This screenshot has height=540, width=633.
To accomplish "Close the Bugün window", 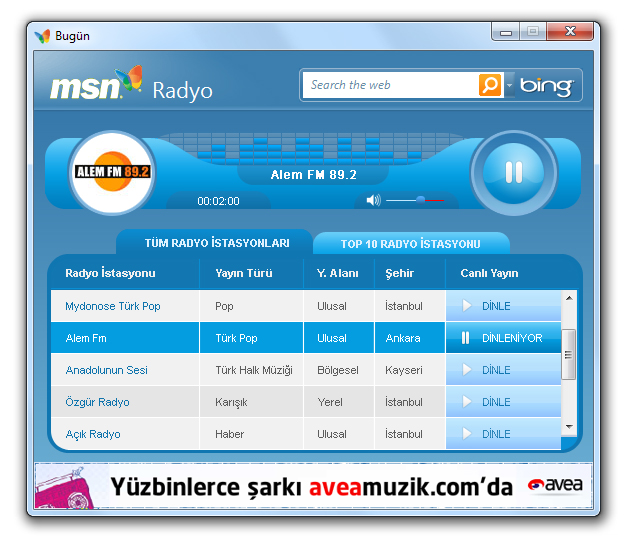I will [570, 31].
